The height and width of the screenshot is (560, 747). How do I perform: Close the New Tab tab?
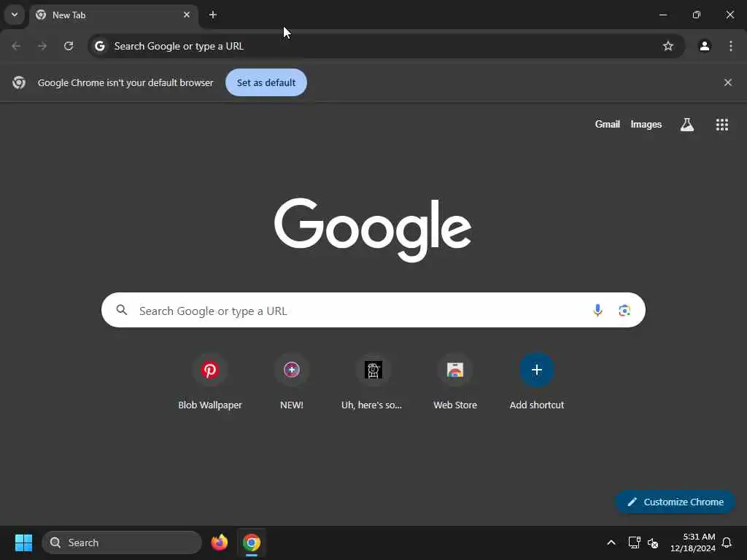pyautogui.click(x=186, y=15)
